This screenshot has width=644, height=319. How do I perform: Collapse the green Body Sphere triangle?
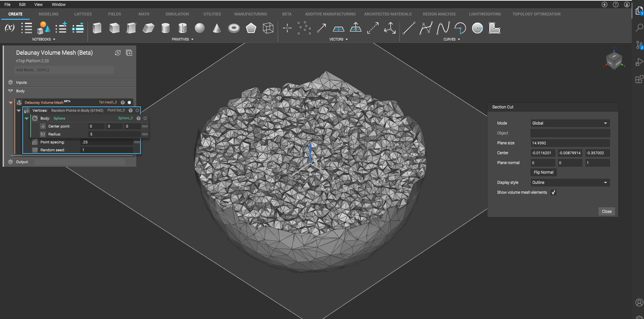[27, 119]
